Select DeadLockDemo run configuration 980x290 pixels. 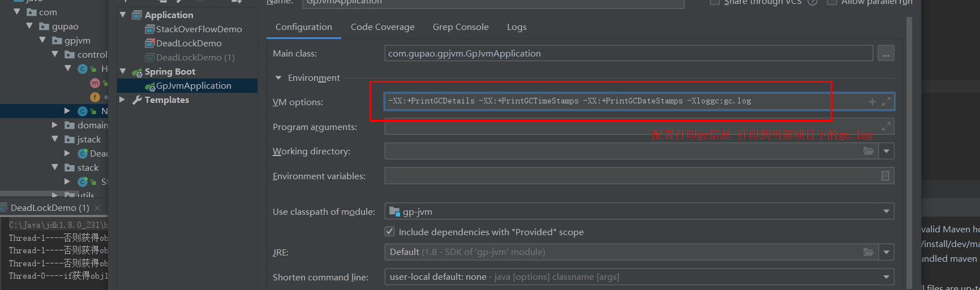pos(188,43)
